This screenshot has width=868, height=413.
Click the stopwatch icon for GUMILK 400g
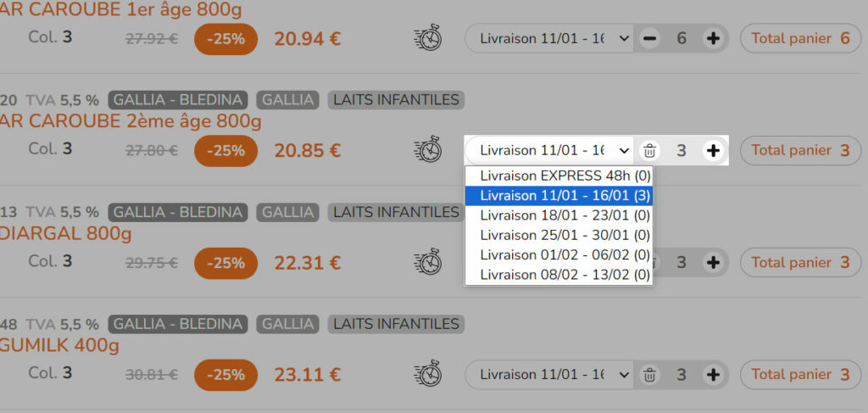[x=428, y=374]
